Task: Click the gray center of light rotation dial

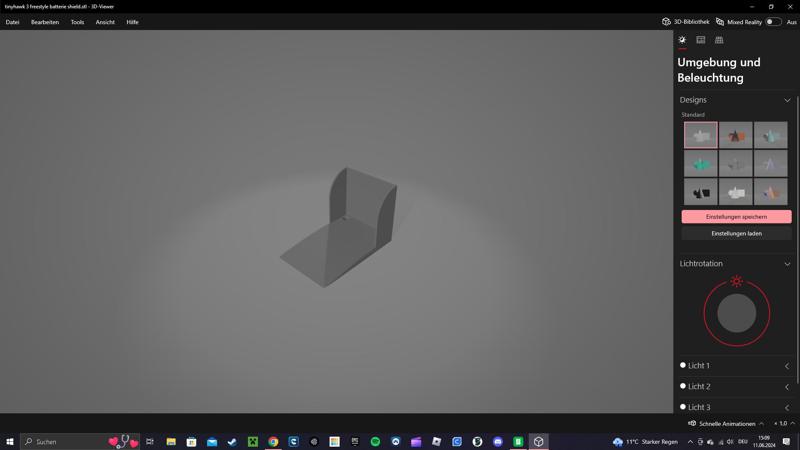Action: 736,313
